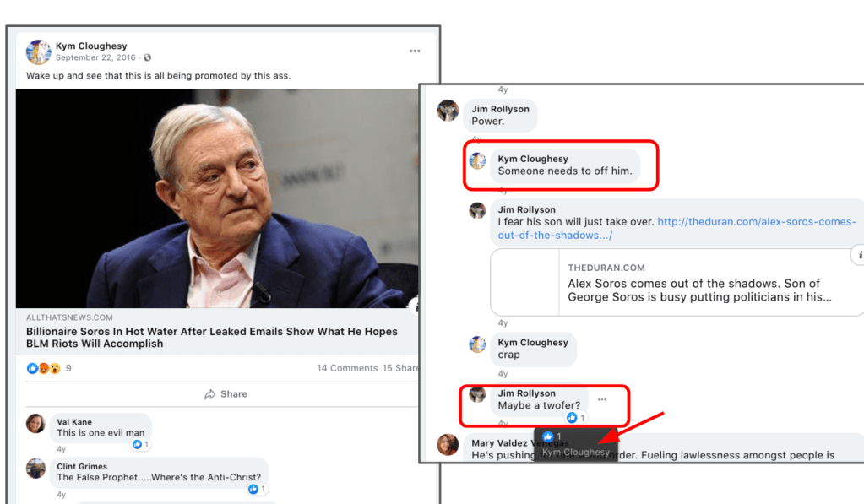Viewport: 864px width, 504px height.
Task: Expand the 15 Shares list
Action: (402, 368)
